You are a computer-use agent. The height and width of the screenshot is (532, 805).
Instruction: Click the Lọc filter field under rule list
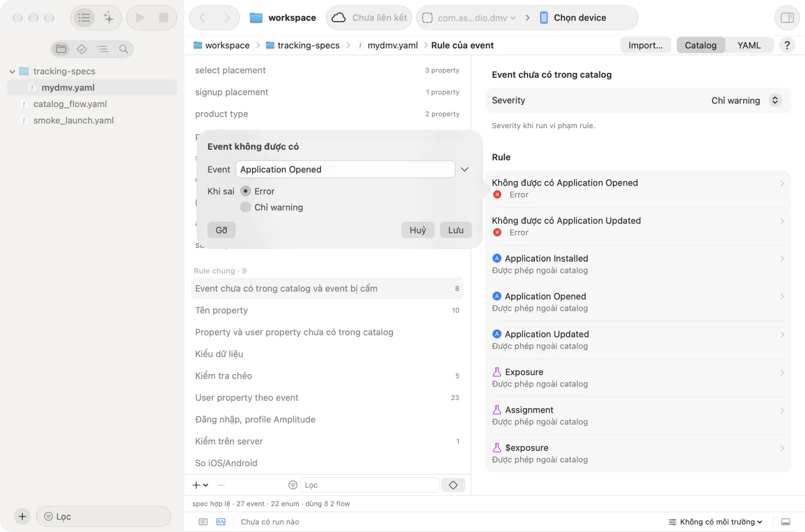coord(370,485)
